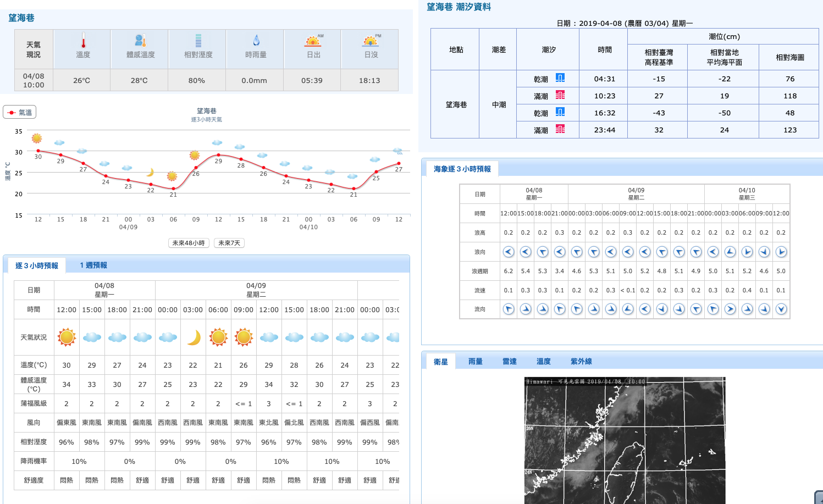Click the 相對濕度 humidity icon
This screenshot has height=504, width=823.
point(198,40)
